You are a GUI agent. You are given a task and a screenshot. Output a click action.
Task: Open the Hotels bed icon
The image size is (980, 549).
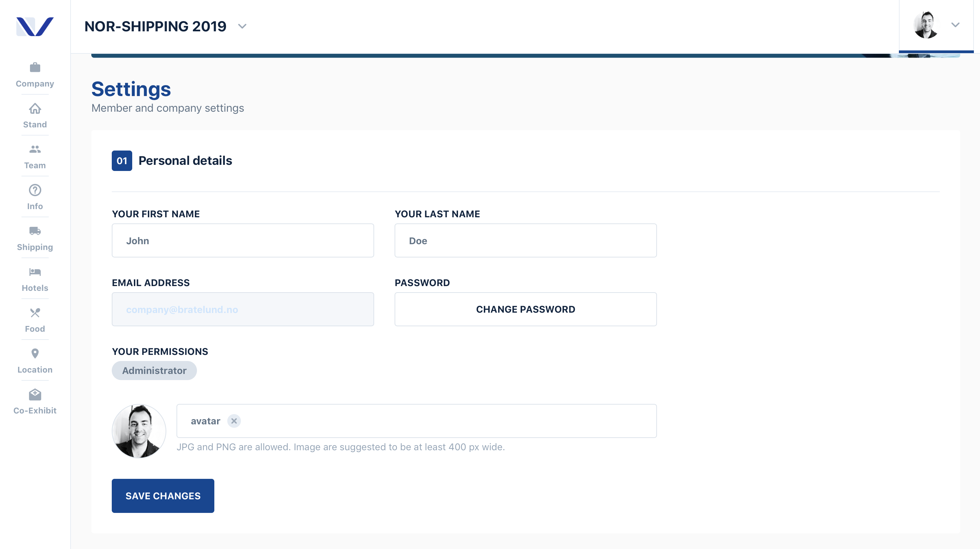(35, 272)
